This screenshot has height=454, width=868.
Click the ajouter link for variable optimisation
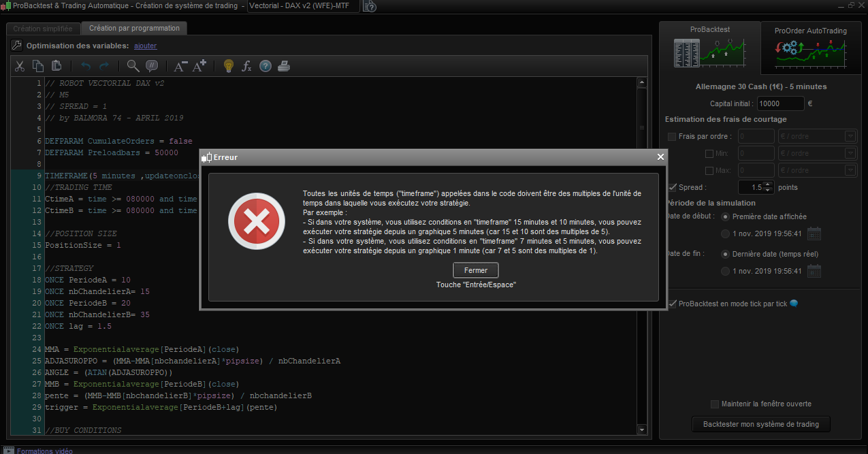[x=146, y=46]
